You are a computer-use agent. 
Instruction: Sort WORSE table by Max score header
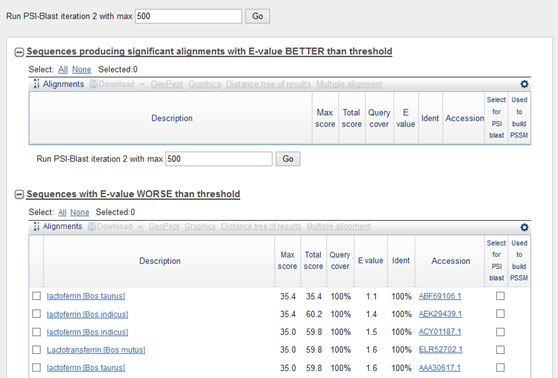[x=287, y=261]
